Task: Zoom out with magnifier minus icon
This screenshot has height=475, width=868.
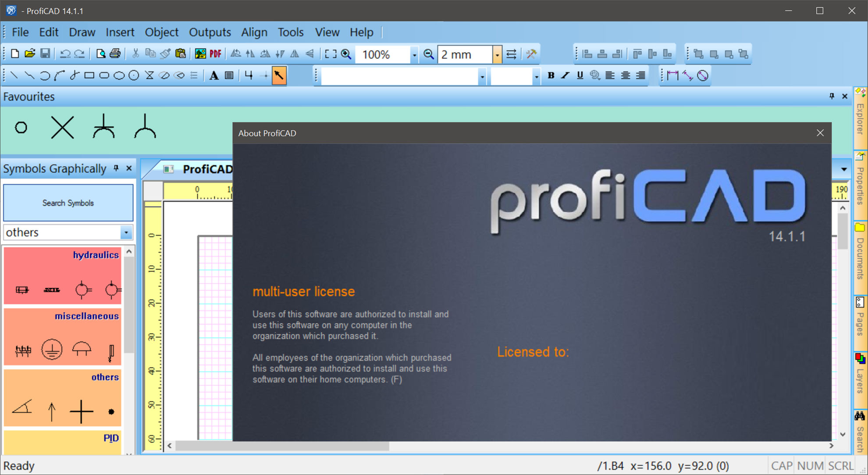Action: [429, 54]
